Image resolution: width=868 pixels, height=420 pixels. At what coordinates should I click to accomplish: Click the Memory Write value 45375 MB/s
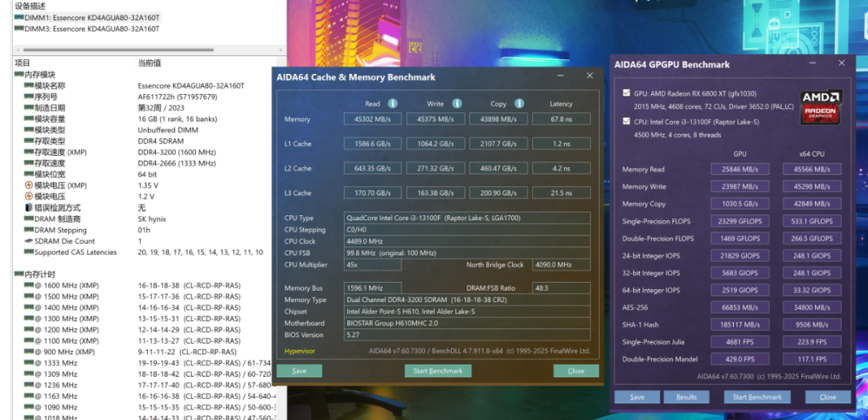click(435, 119)
